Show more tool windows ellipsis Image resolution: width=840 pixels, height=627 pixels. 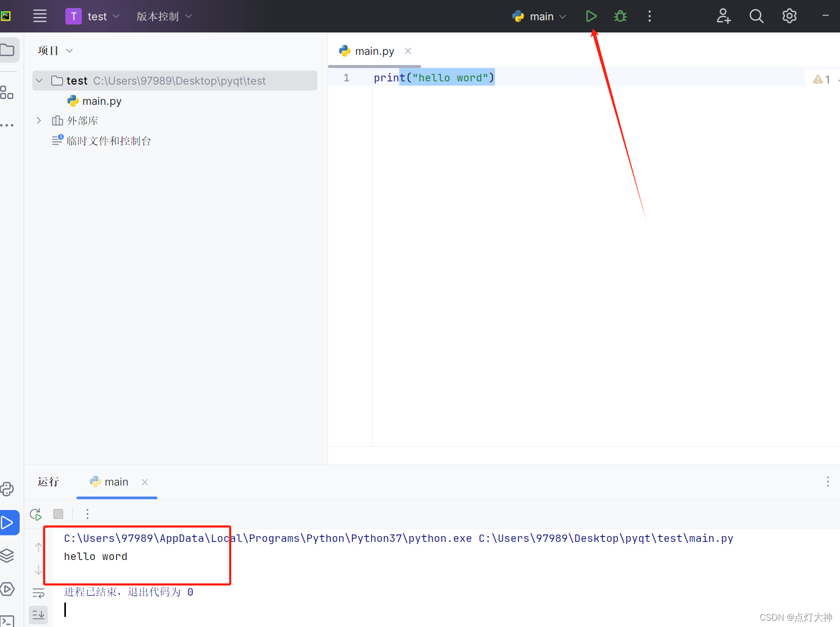click(7, 125)
